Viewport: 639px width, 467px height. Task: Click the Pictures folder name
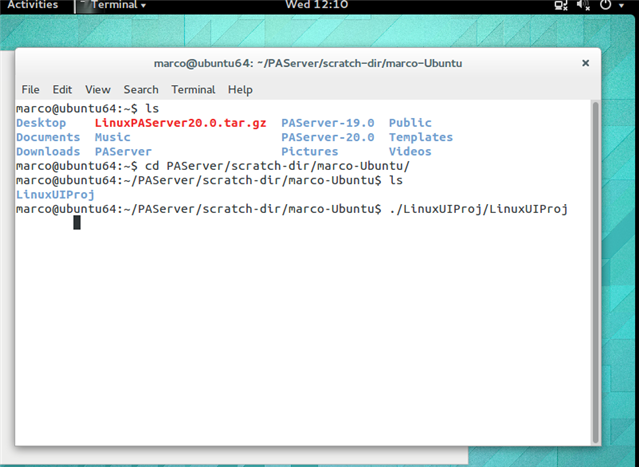310,152
